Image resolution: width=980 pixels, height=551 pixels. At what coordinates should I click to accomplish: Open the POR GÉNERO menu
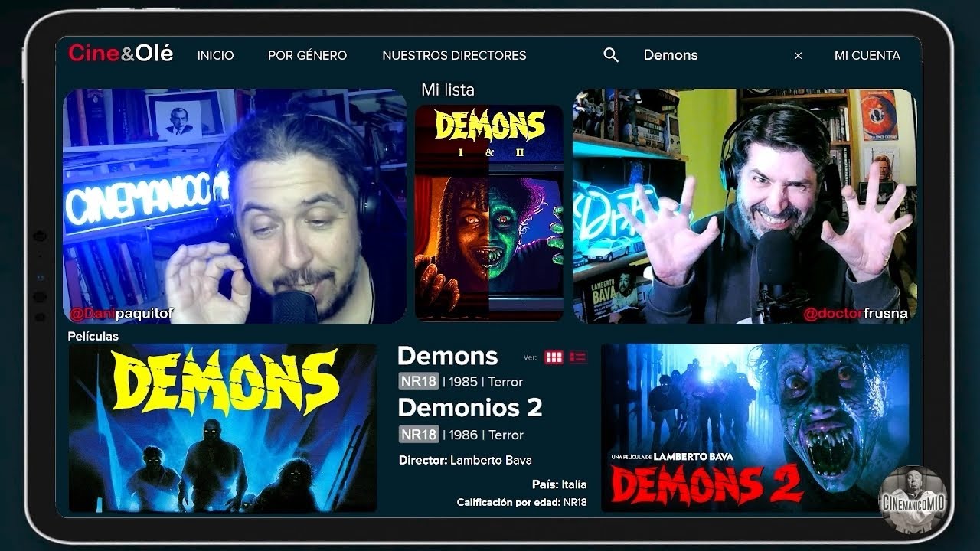(307, 55)
